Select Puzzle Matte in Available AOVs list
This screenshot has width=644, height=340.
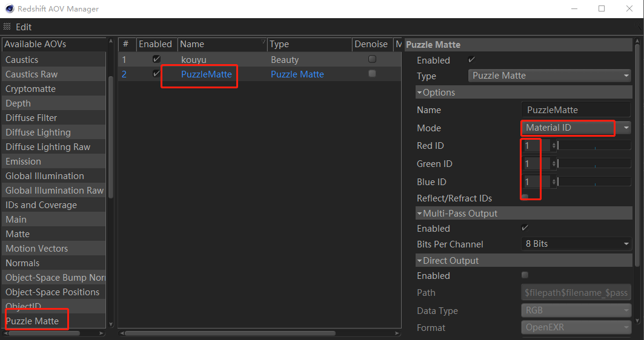tap(32, 321)
